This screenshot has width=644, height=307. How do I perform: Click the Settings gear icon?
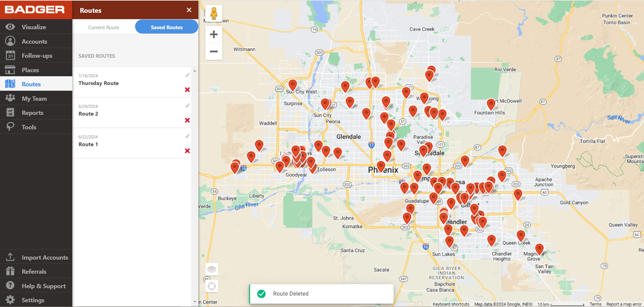tap(10, 300)
